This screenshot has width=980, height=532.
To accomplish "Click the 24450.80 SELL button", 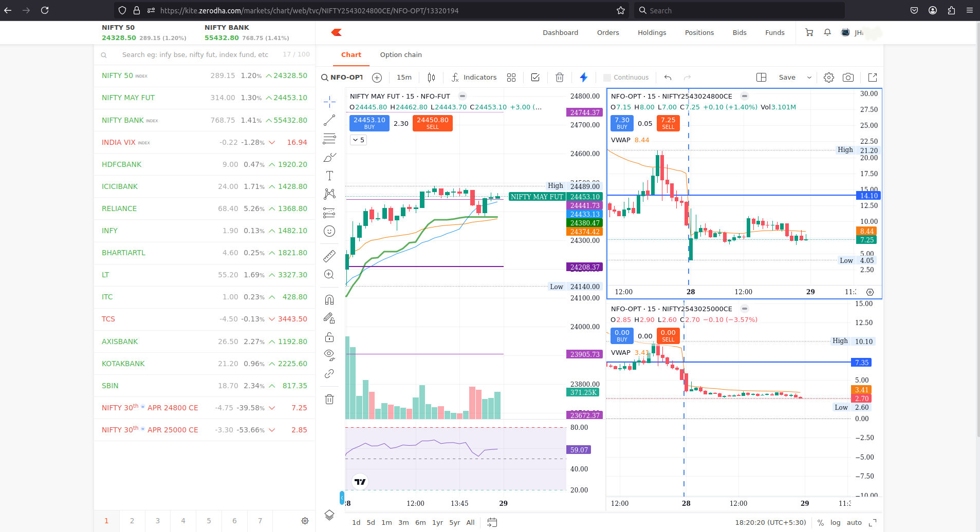I will pos(433,123).
